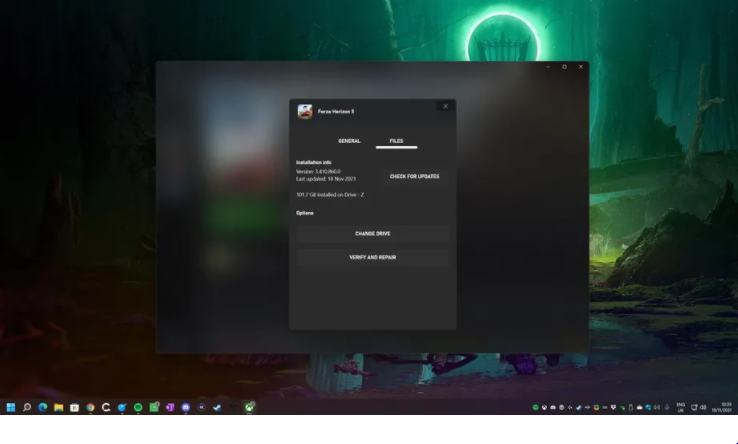Open Discord from the taskbar apps
This screenshot has width=738, height=444.
coord(186,407)
